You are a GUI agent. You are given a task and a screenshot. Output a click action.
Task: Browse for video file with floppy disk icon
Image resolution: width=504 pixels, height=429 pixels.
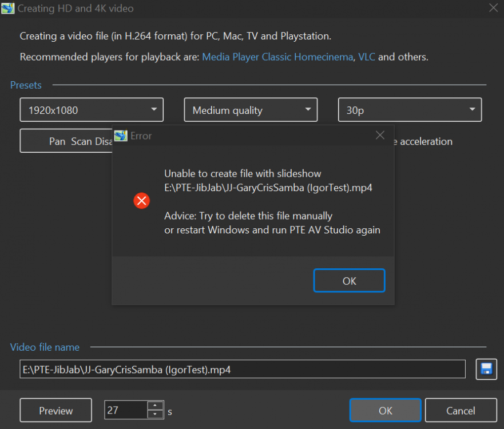(x=486, y=369)
